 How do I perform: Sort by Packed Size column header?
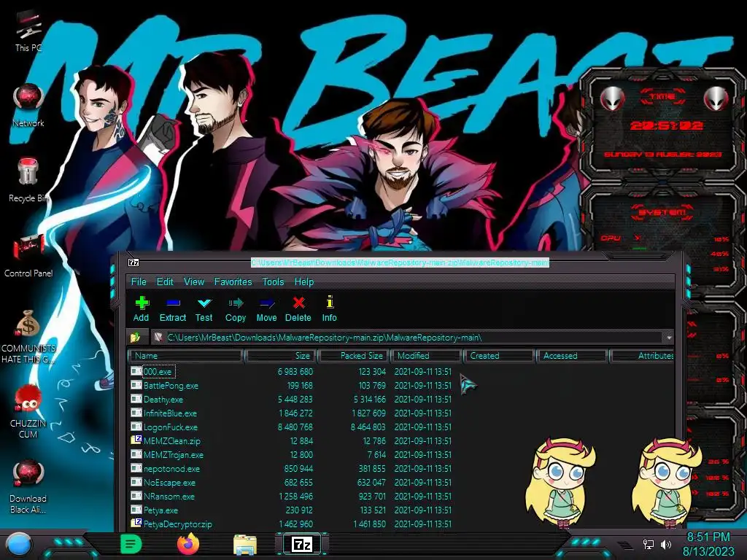(x=354, y=356)
